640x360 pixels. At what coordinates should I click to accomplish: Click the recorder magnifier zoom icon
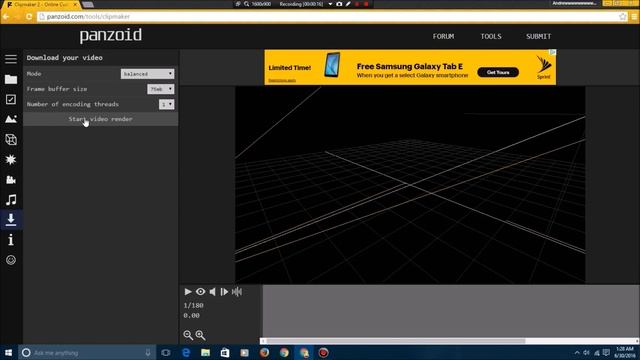pyautogui.click(x=247, y=4)
